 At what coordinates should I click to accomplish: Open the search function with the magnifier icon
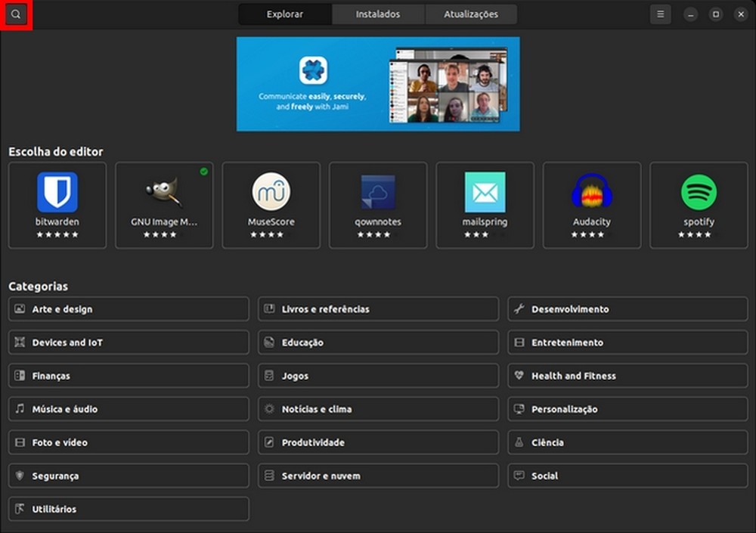point(17,14)
